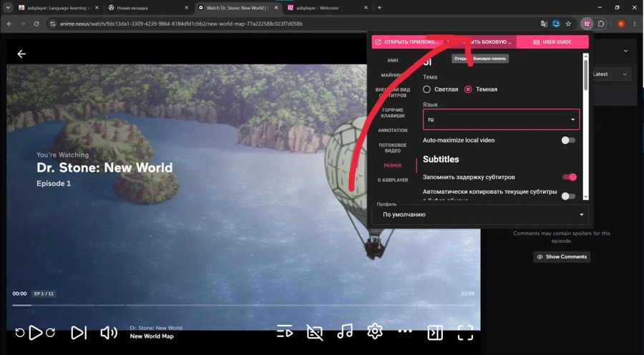Collapse the comments panel chevron
This screenshot has height=355, width=644.
pyautogui.click(x=625, y=52)
